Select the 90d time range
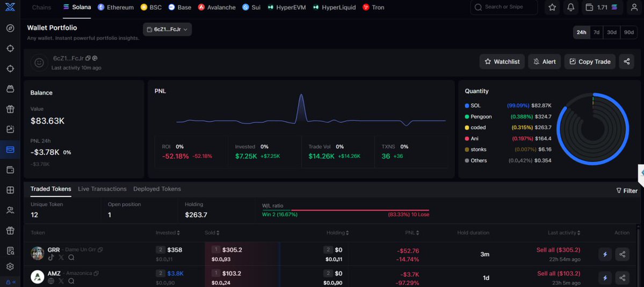 point(628,32)
